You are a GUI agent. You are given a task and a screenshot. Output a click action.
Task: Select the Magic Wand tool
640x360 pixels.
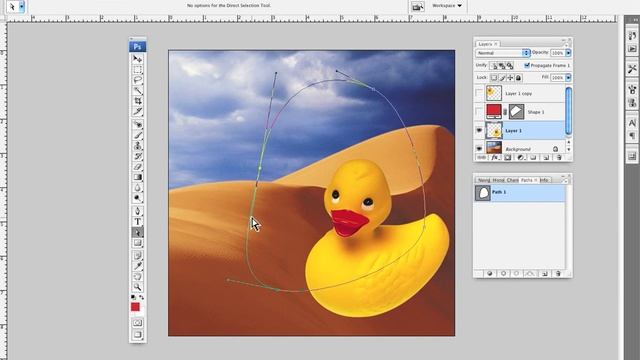pyautogui.click(x=138, y=90)
